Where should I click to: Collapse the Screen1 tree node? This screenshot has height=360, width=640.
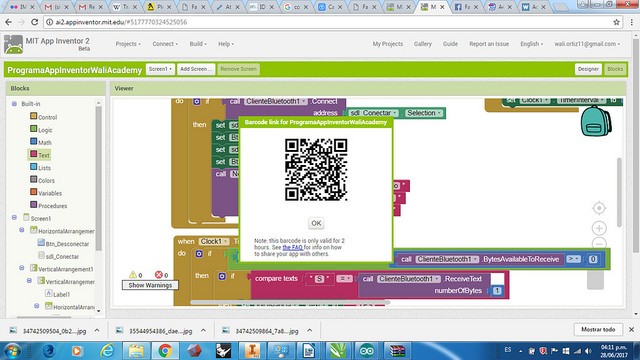pos(14,218)
